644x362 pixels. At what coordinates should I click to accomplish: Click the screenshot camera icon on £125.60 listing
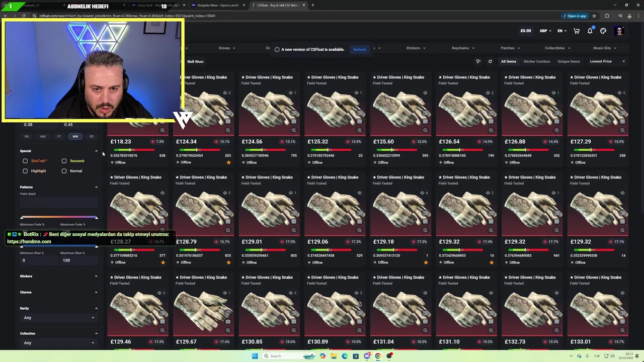[425, 121]
